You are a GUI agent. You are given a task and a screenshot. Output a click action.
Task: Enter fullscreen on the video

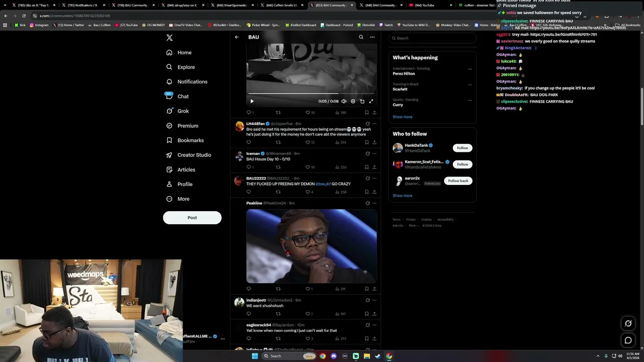click(x=371, y=101)
